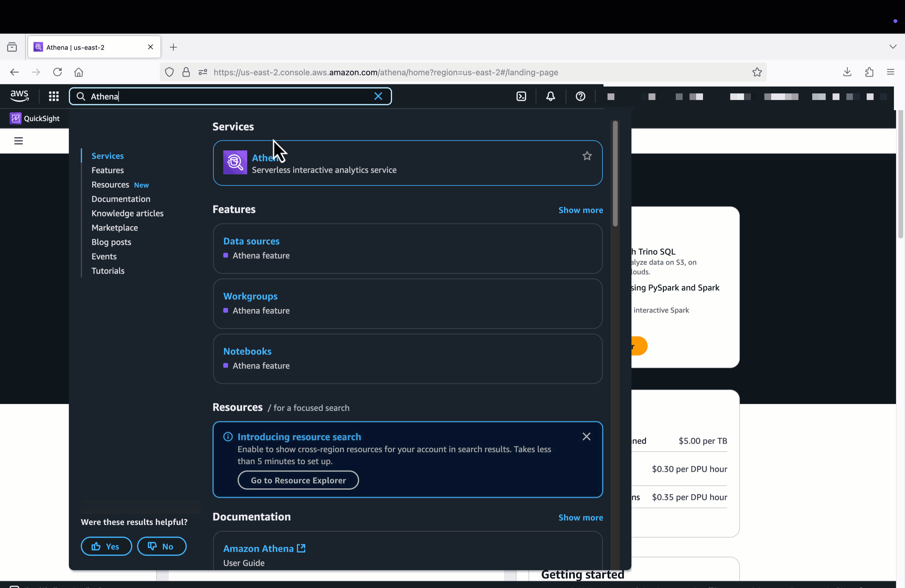This screenshot has width=905, height=588.
Task: Expand Features with Show more
Action: [580, 210]
